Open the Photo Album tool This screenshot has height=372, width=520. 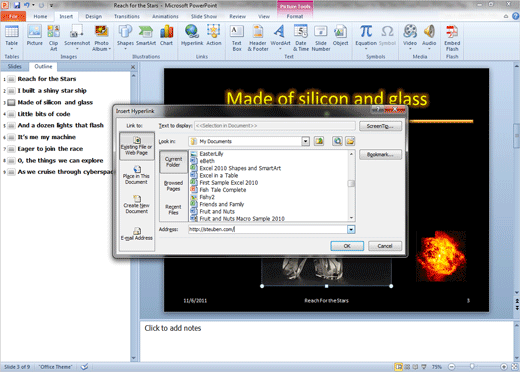pyautogui.click(x=101, y=37)
